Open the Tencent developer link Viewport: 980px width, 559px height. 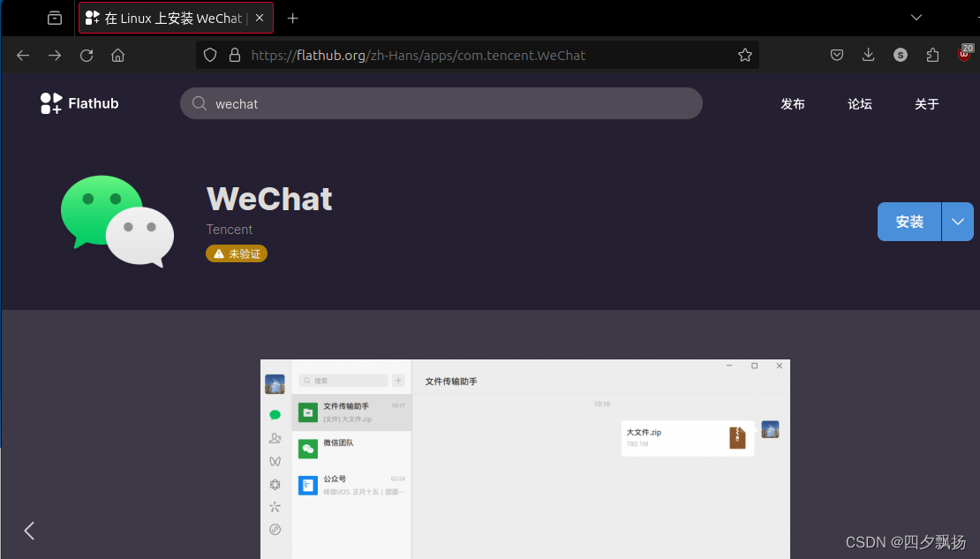click(x=230, y=230)
